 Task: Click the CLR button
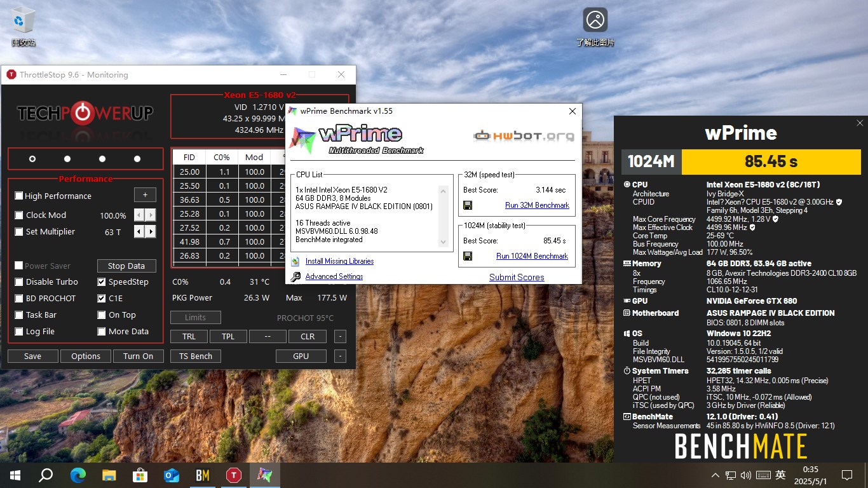(308, 337)
